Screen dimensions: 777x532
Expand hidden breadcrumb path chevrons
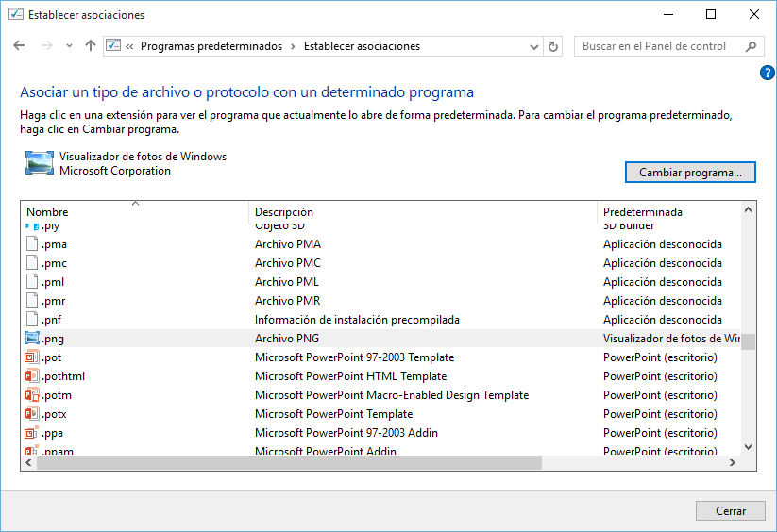pyautogui.click(x=129, y=46)
